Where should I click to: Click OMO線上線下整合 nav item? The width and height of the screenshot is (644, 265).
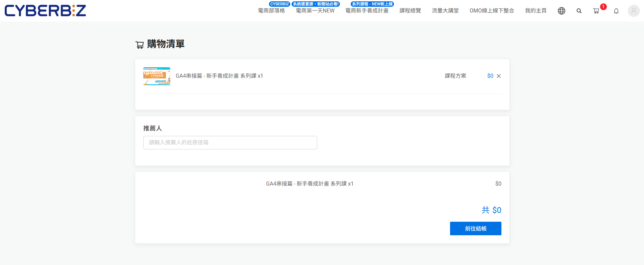click(492, 11)
